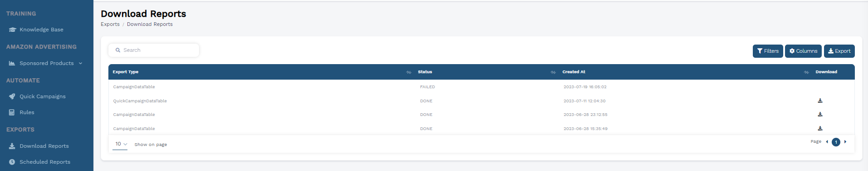Select Download Reports sidebar item
Image resolution: width=868 pixels, height=171 pixels.
[x=44, y=146]
